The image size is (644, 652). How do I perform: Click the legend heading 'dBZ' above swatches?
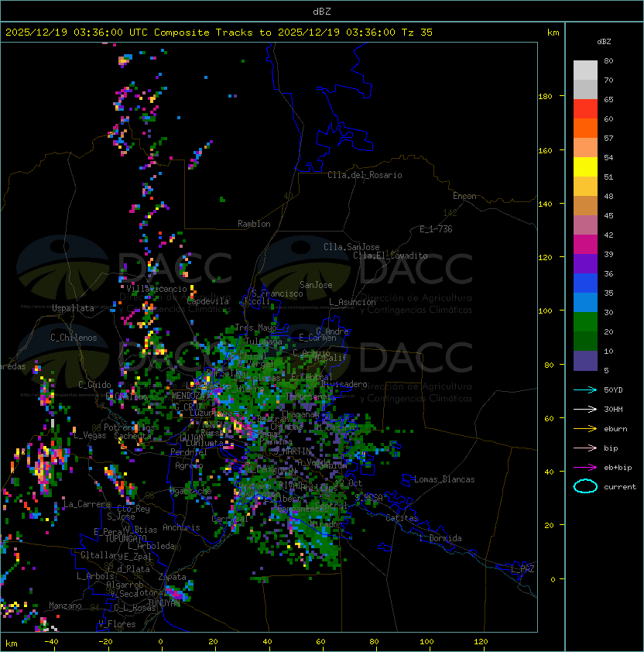pos(604,42)
